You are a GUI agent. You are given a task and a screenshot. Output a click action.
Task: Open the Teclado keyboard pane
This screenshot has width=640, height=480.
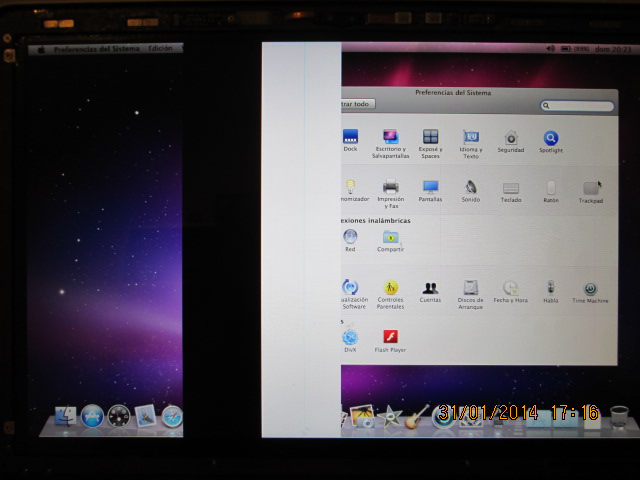point(511,188)
